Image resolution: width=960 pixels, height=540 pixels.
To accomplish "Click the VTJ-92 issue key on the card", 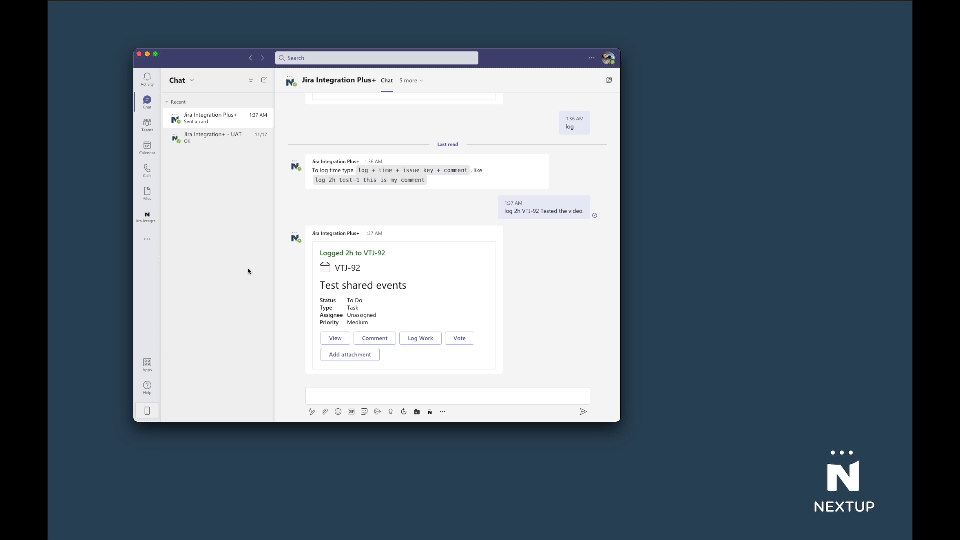I will point(347,268).
